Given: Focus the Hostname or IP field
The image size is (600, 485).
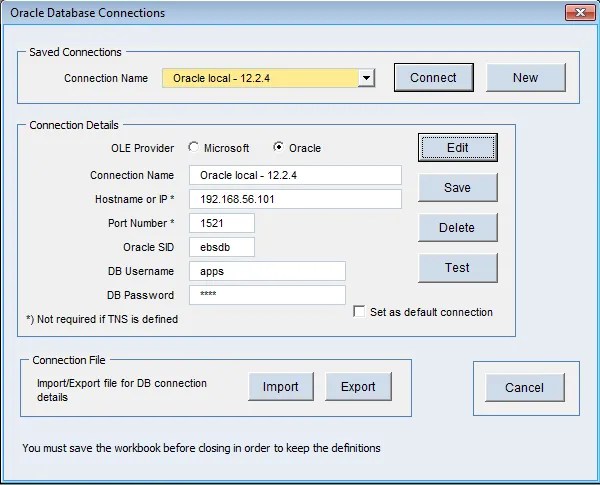Looking at the screenshot, I should pyautogui.click(x=295, y=199).
